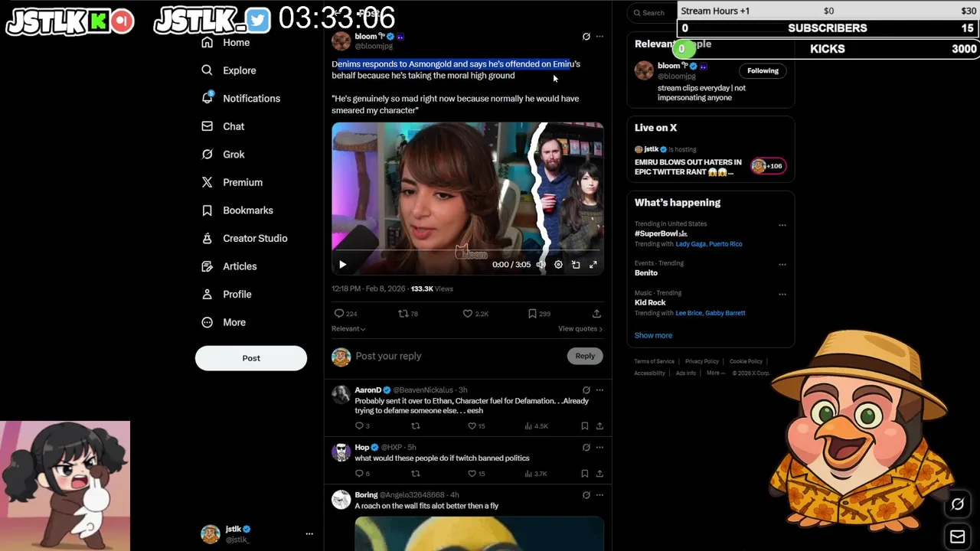
Task: Open more options on Boring's comment
Action: pyautogui.click(x=599, y=495)
